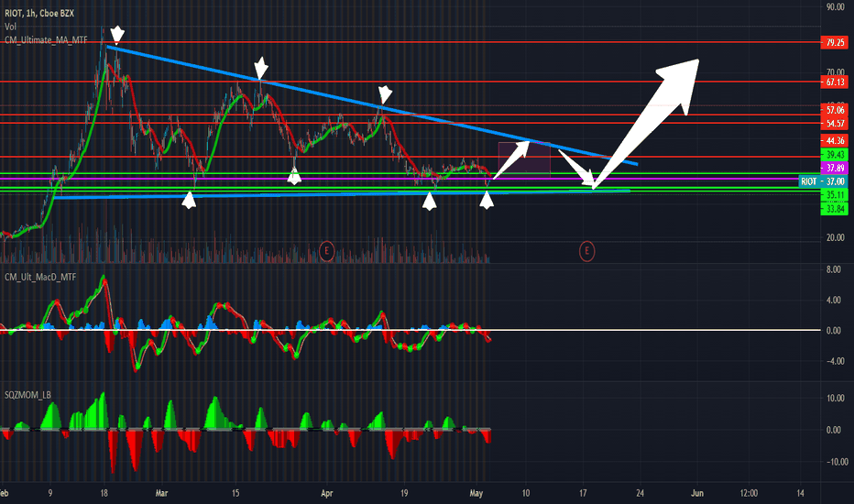Click the 44.36 red price label
Image resolution: width=854 pixels, height=504 pixels.
835,141
